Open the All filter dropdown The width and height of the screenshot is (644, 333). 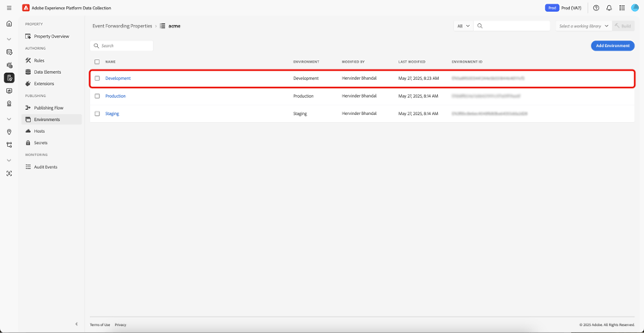coord(464,26)
